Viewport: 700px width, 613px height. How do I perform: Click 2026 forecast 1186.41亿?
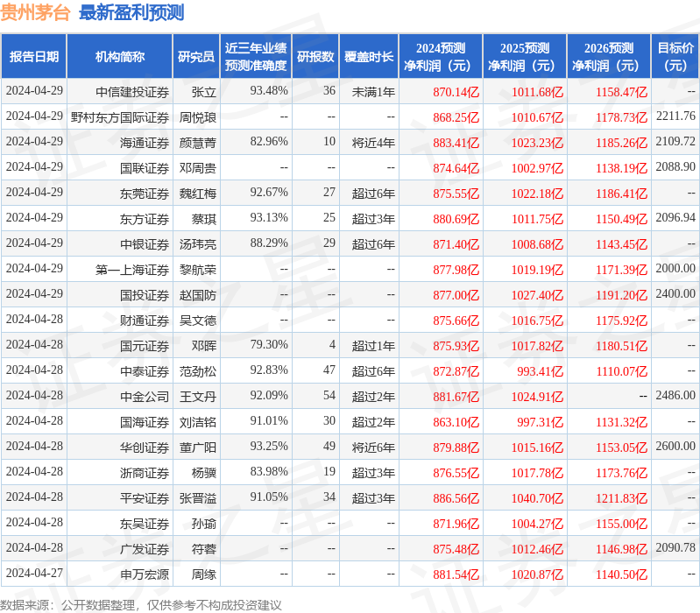[621, 194]
